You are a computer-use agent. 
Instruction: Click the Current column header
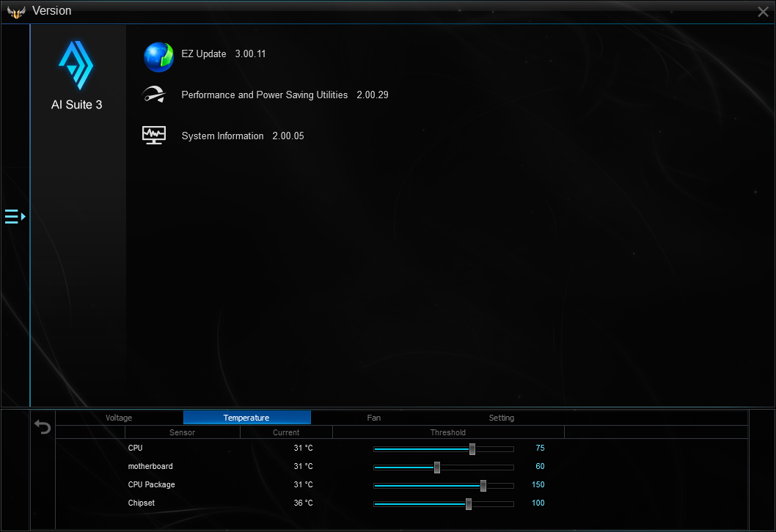pos(286,432)
